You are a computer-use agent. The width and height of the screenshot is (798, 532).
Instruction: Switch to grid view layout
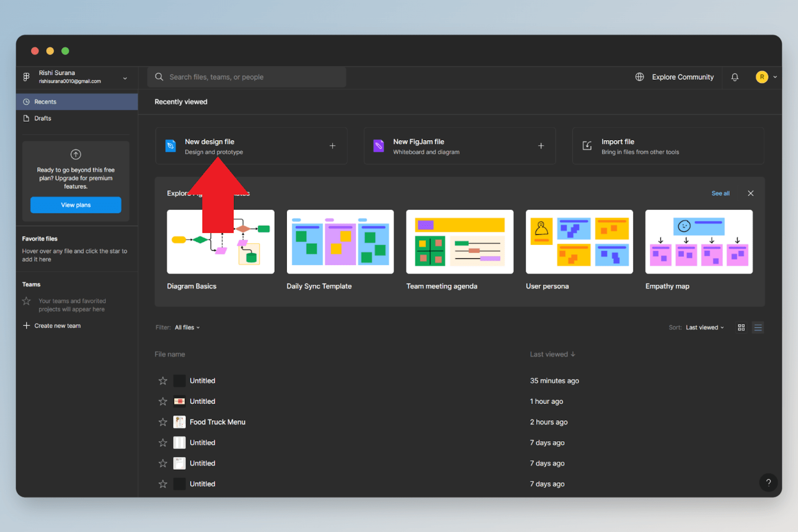tap(741, 327)
